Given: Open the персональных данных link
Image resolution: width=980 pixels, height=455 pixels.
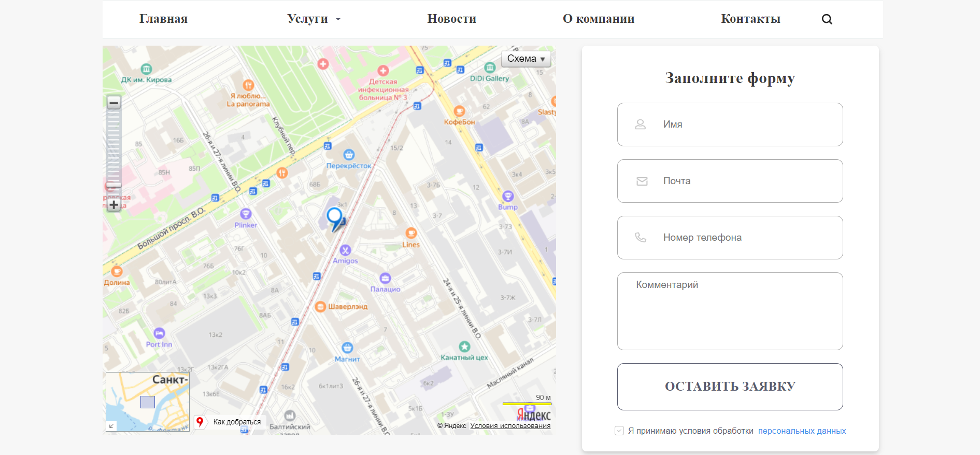Looking at the screenshot, I should 802,431.
